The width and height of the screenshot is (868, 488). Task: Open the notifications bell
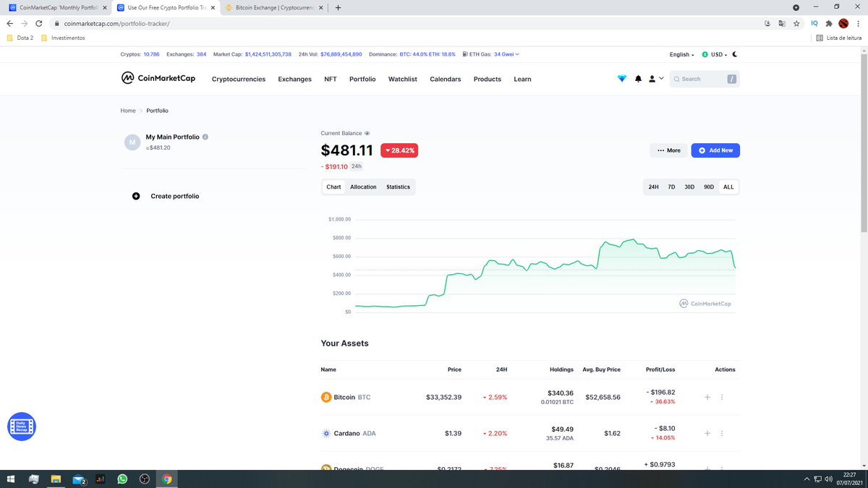point(638,79)
